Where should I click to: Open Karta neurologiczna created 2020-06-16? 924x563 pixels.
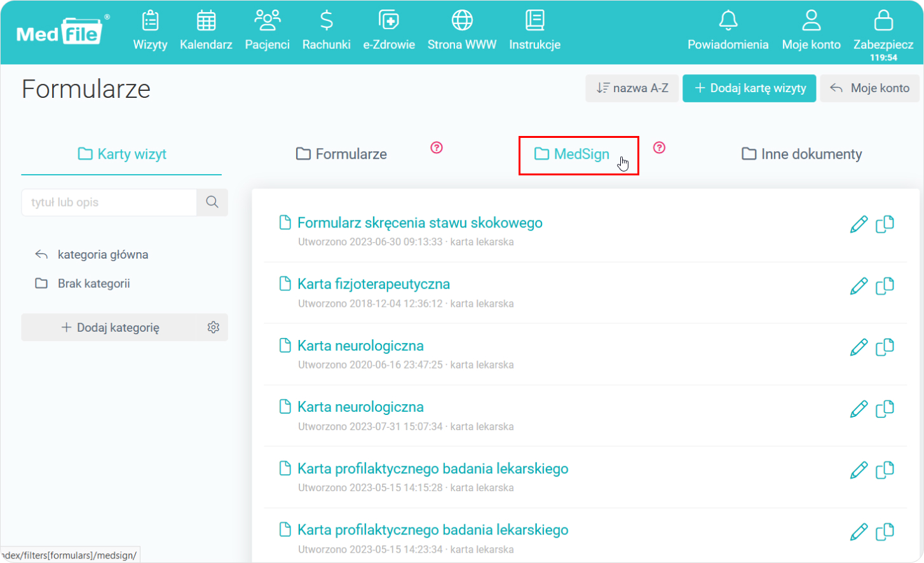(360, 346)
